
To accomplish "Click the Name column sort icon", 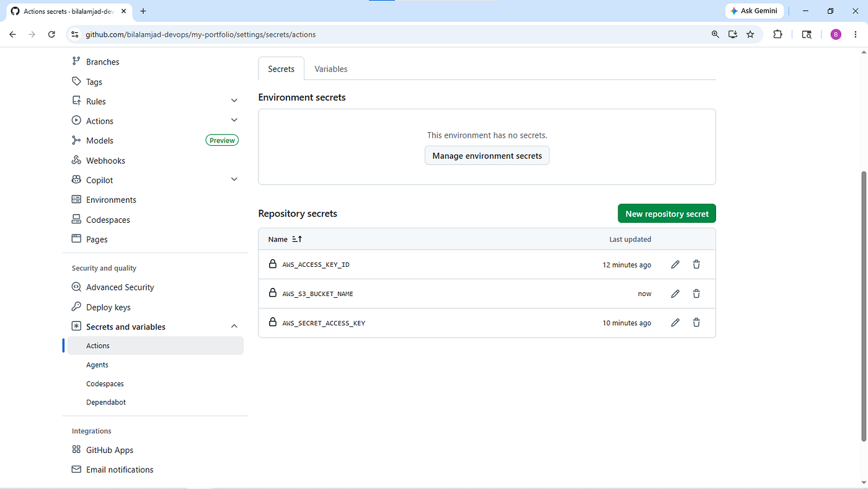I will coord(297,239).
